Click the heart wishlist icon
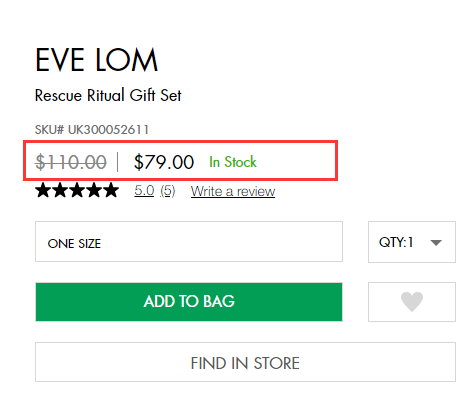The width and height of the screenshot is (475, 410). [412, 302]
